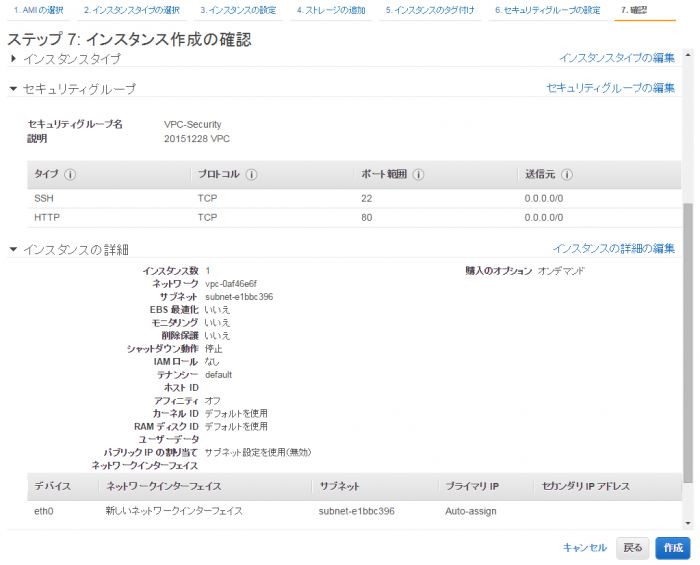Click eth0 device cell
Image resolution: width=700 pixels, height=565 pixels.
point(44,511)
